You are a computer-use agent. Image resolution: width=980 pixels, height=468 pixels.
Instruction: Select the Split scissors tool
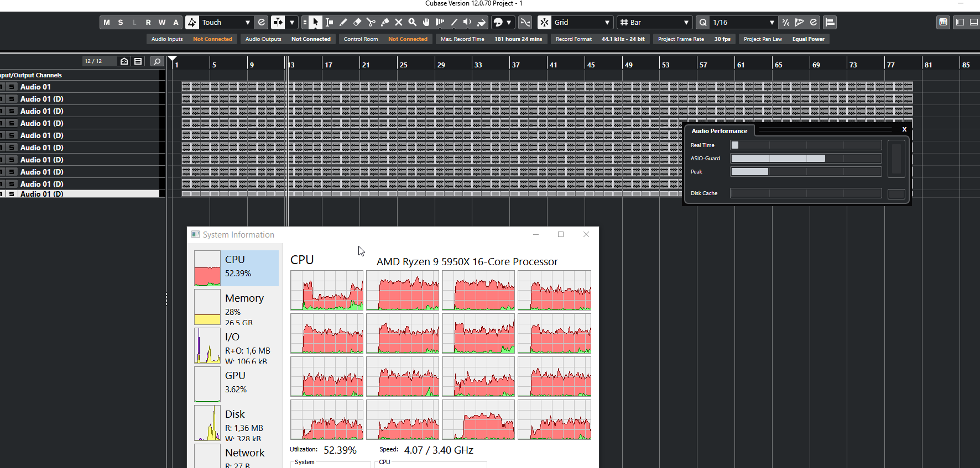tap(371, 22)
